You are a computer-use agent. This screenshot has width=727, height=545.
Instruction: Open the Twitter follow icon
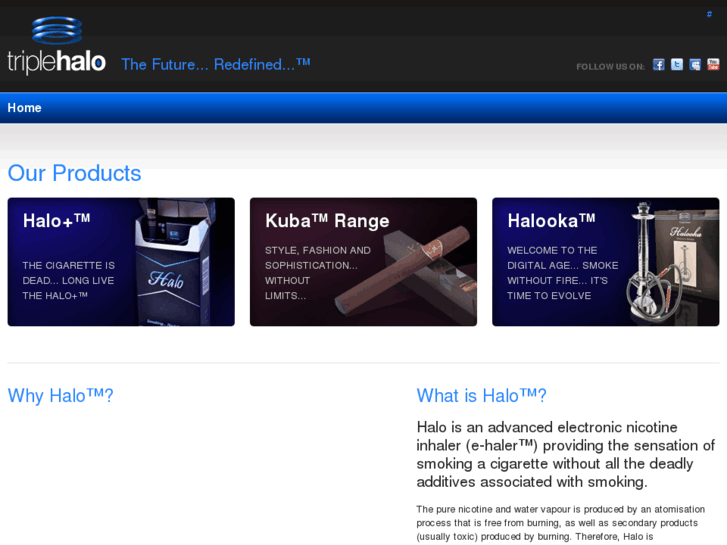(x=676, y=64)
